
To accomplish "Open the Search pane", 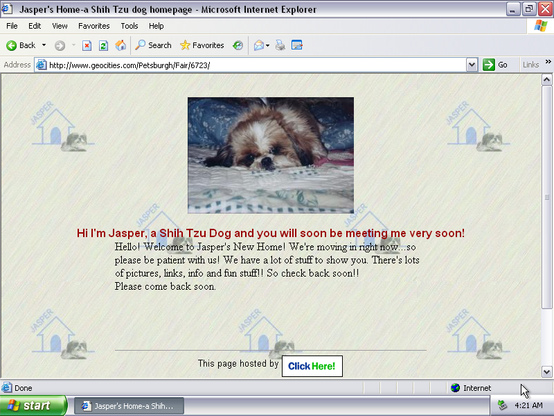I will click(x=153, y=45).
